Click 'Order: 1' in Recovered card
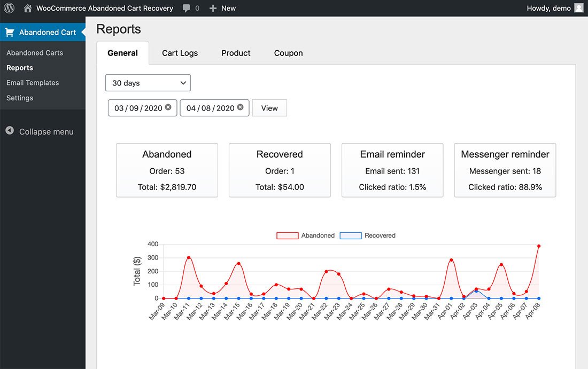 coord(280,171)
